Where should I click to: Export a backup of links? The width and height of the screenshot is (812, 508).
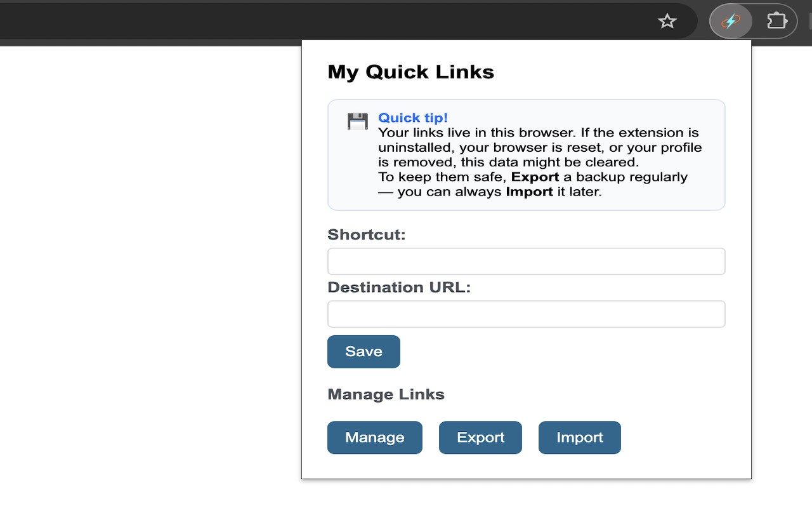click(480, 438)
